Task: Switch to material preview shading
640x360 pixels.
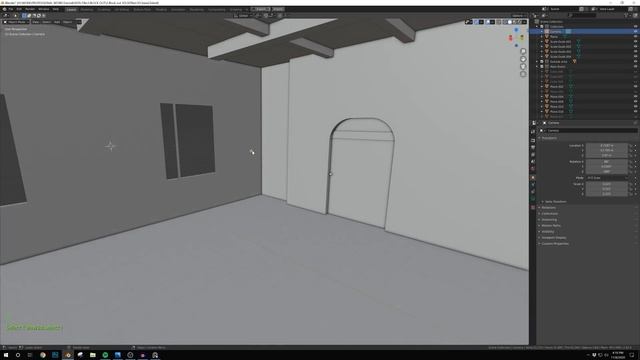Action: 515,22
